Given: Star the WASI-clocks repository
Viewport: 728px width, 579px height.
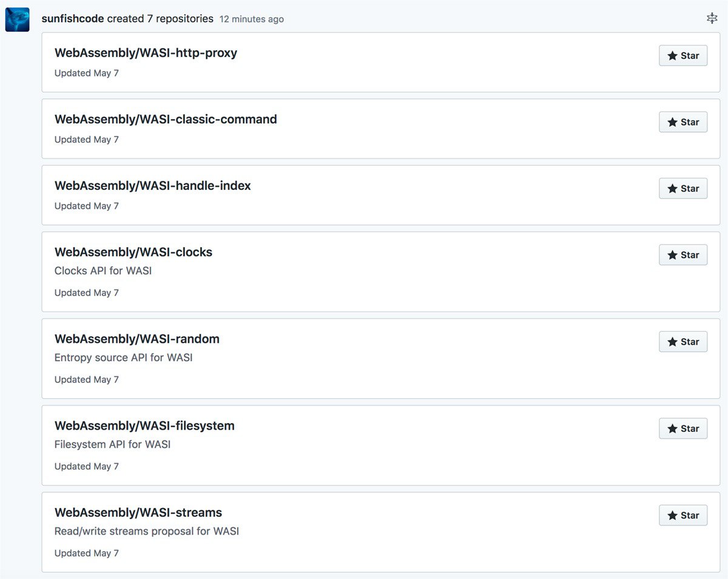Looking at the screenshot, I should tap(683, 255).
